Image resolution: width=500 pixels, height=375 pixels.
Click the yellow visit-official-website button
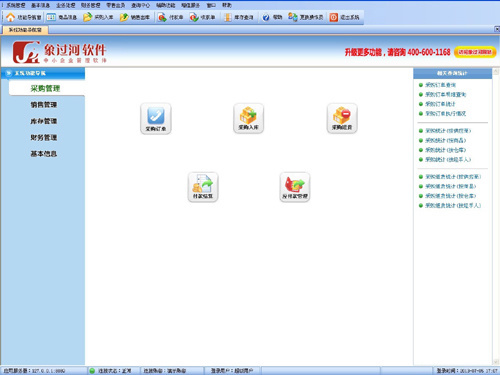tap(475, 52)
